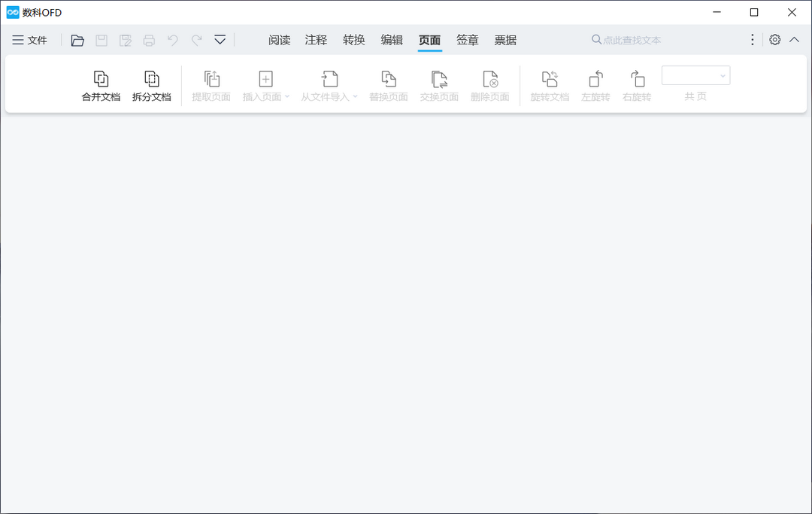Open the settings gear icon

click(774, 40)
